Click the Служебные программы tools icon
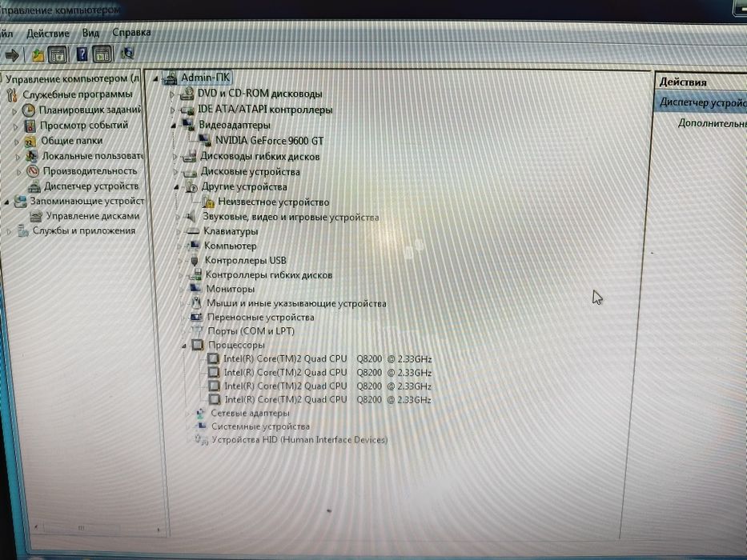 [x=12, y=94]
